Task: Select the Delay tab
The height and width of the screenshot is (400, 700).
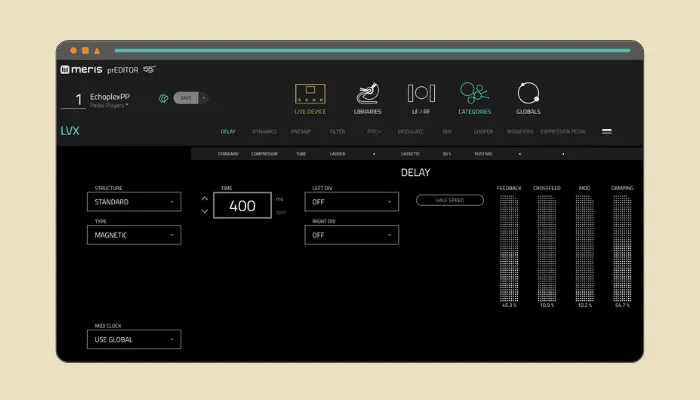Action: pyautogui.click(x=228, y=132)
